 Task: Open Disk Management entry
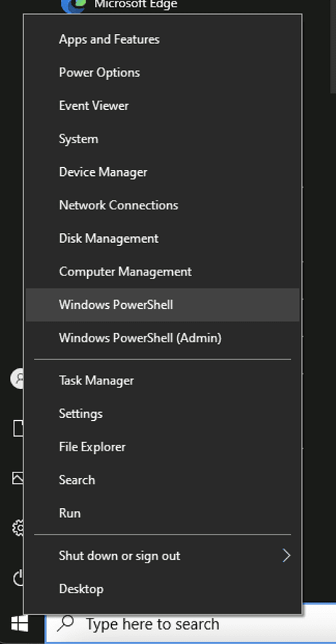pyautogui.click(x=162, y=238)
